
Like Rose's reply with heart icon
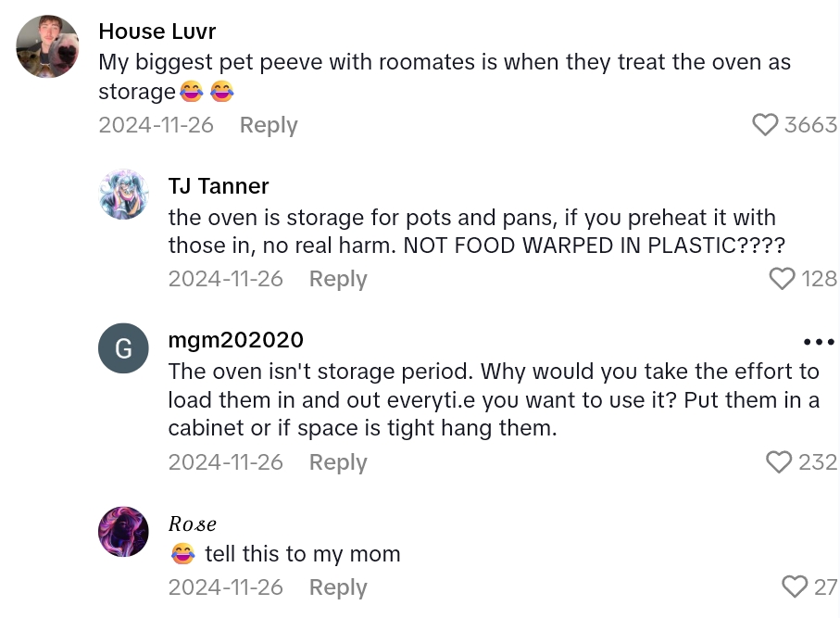(795, 586)
